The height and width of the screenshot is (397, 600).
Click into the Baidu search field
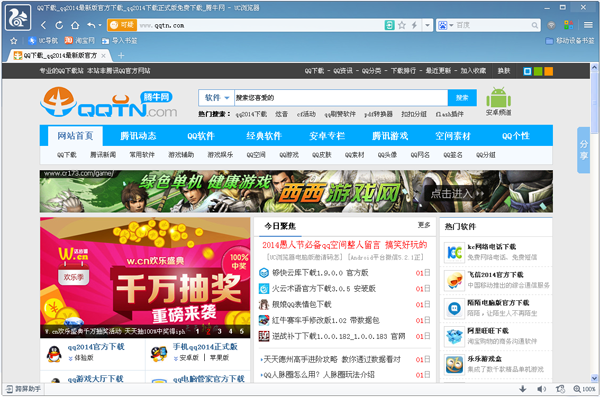tap(492, 25)
